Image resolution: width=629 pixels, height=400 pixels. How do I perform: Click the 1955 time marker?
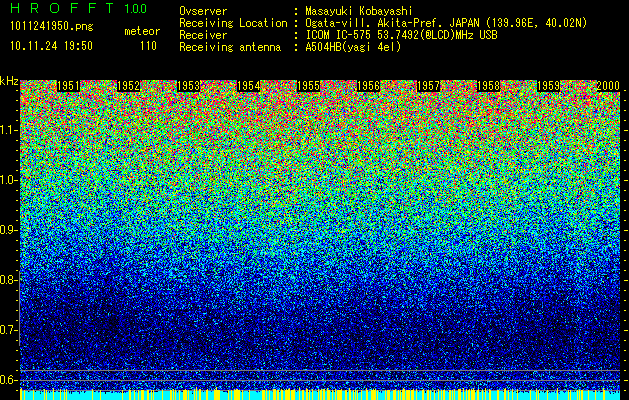point(308,86)
